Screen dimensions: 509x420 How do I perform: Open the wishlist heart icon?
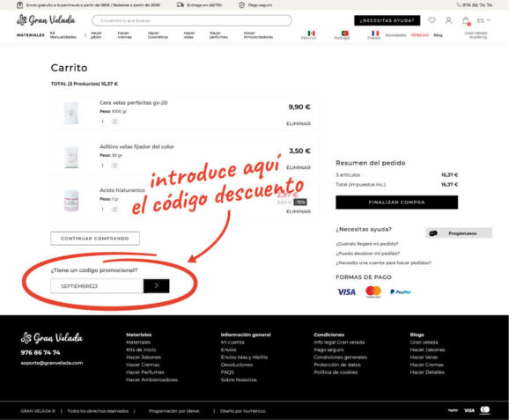click(432, 20)
